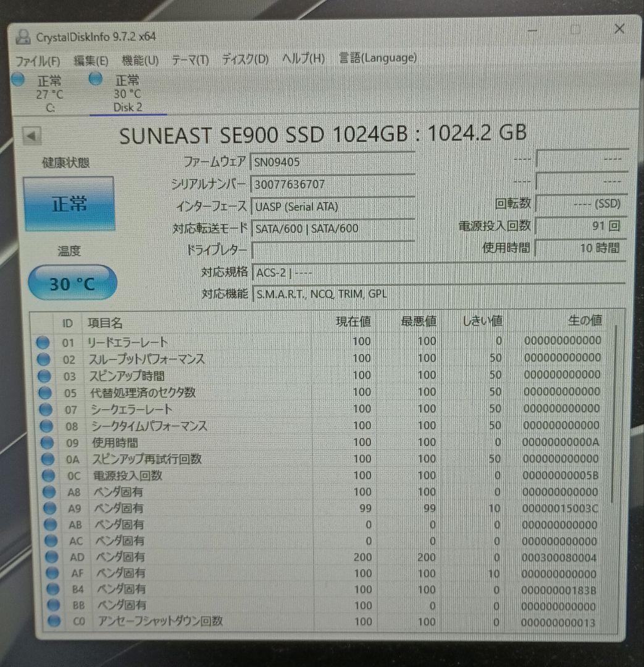This screenshot has height=667, width=644.
Task: Click status icon of row 02 スループットパフォーマンス
Action: point(43,359)
